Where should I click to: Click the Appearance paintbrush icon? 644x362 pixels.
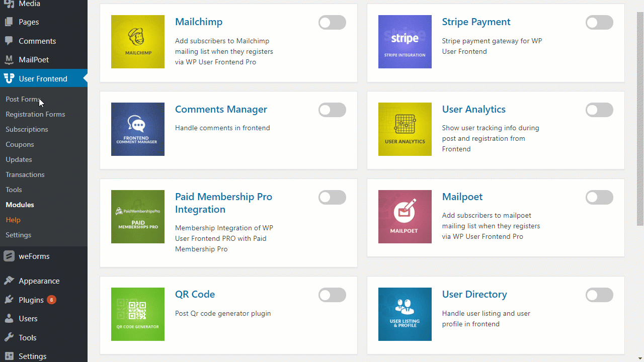[9, 281]
